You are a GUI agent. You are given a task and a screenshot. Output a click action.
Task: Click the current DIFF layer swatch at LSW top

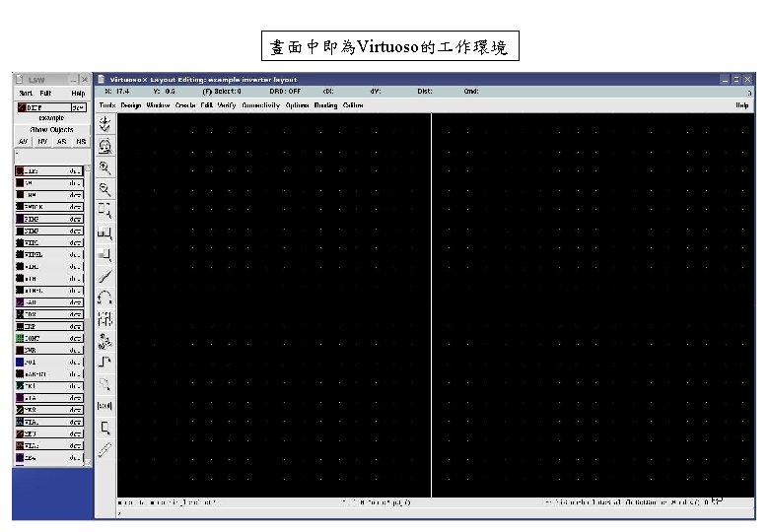click(22, 107)
